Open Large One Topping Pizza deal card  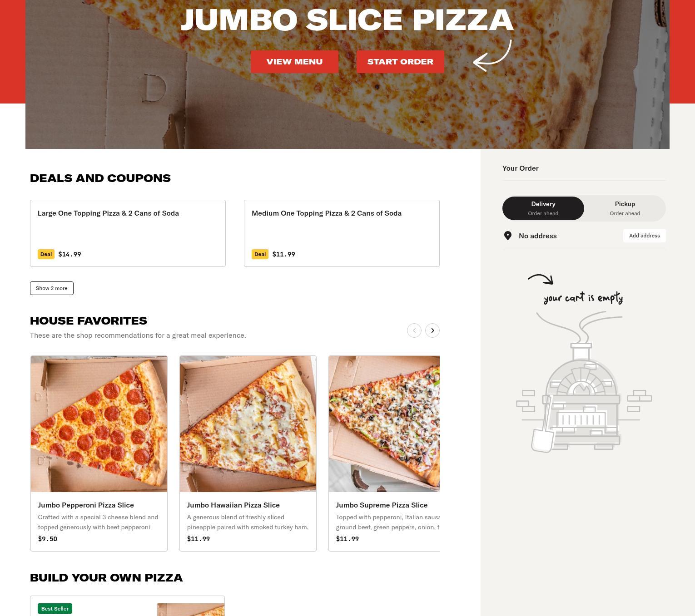[x=128, y=233]
